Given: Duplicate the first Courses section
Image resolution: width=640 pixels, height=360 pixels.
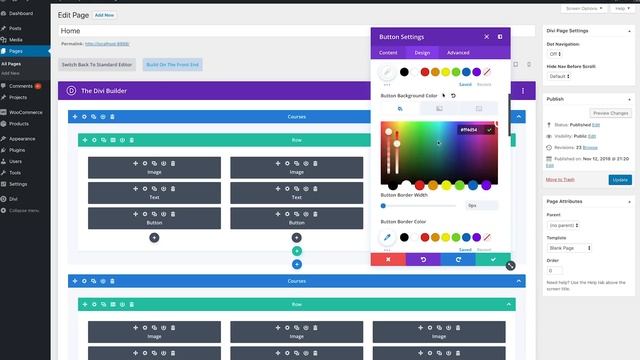Looking at the screenshot, I should click(93, 117).
